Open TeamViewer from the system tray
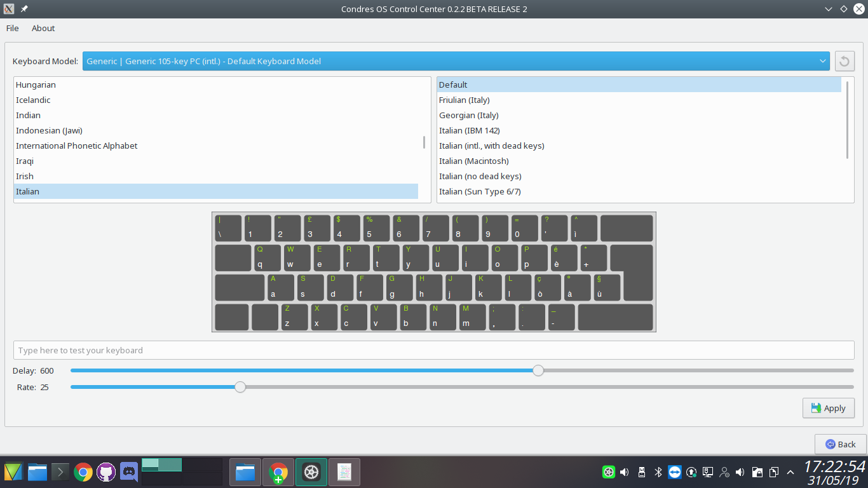This screenshot has height=488, width=868. click(x=675, y=472)
